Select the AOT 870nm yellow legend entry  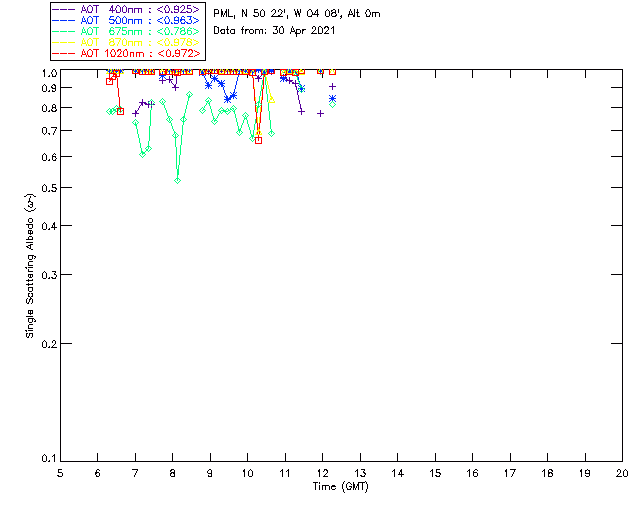pyautogui.click(x=127, y=42)
